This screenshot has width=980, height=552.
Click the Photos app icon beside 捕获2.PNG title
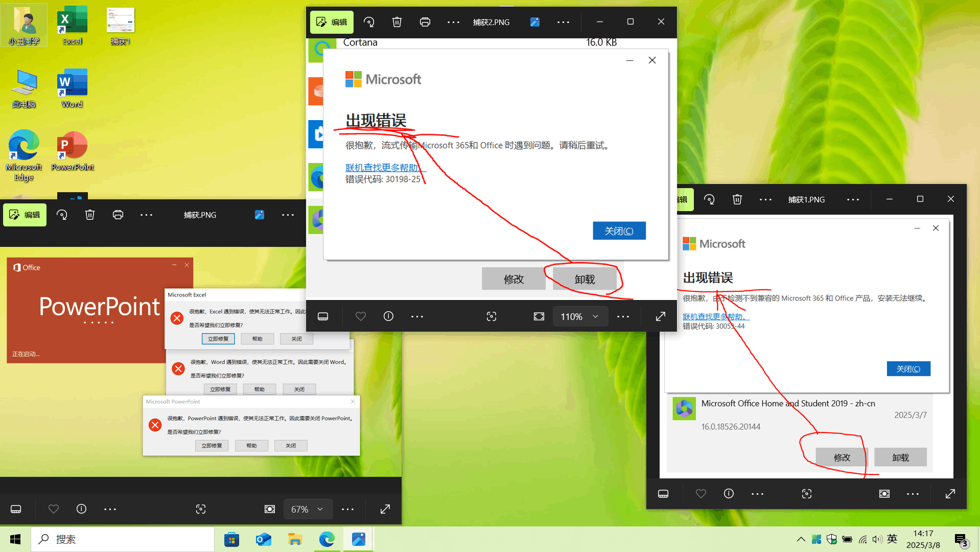point(535,22)
